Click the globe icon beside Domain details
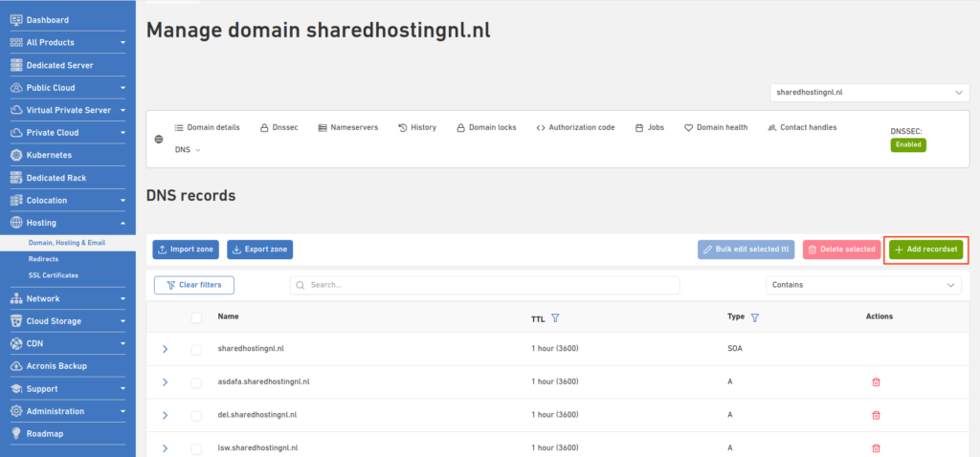 tap(159, 139)
